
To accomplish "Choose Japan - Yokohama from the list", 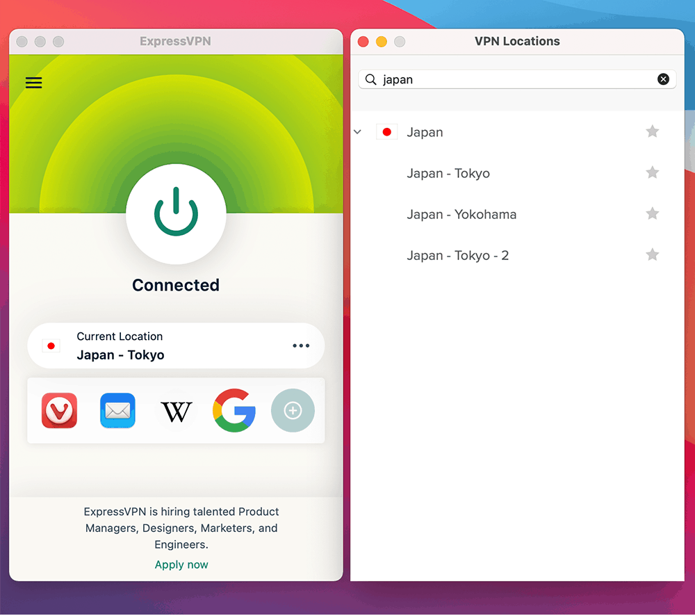I will coord(461,214).
